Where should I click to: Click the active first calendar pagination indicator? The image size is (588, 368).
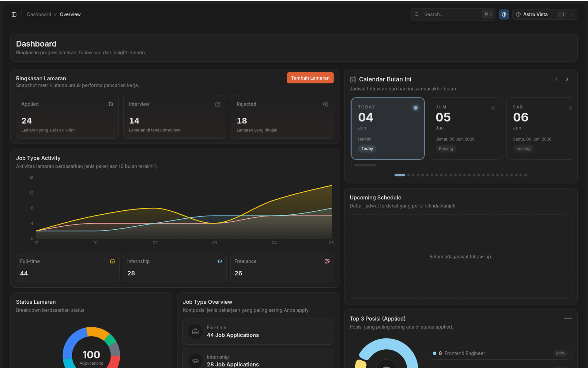click(400, 175)
